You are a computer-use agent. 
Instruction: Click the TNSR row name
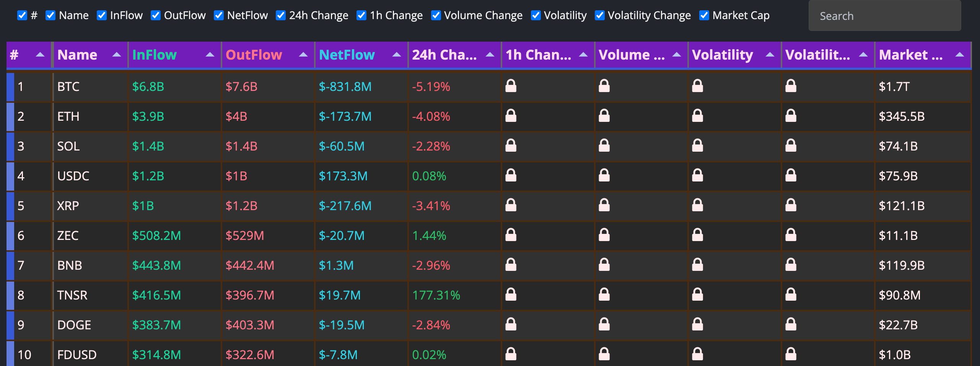[72, 295]
